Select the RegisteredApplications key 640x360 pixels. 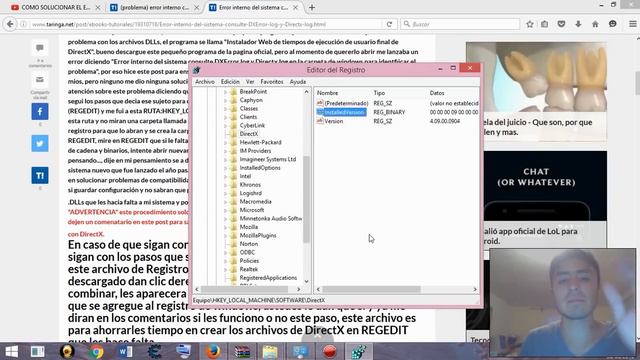pyautogui.click(x=268, y=278)
